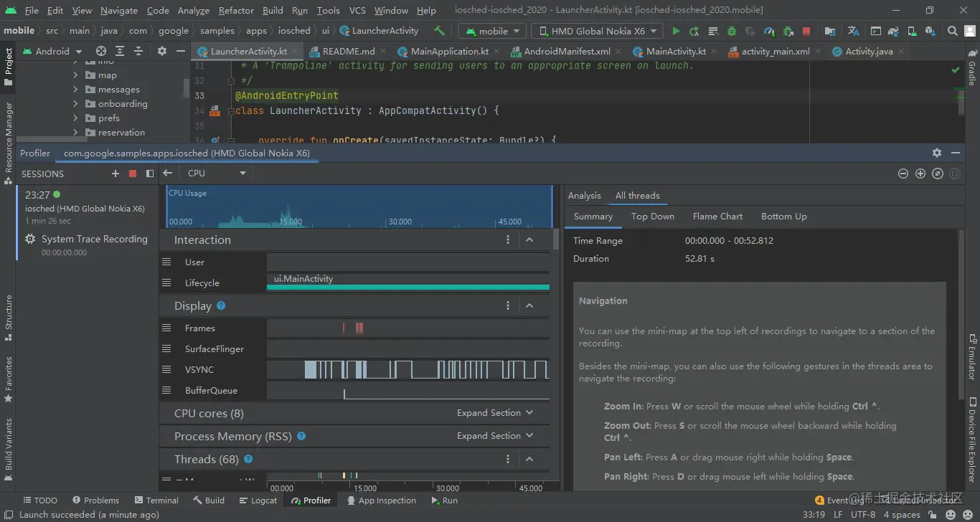
Task: Switch to the Analysis tab
Action: (584, 195)
